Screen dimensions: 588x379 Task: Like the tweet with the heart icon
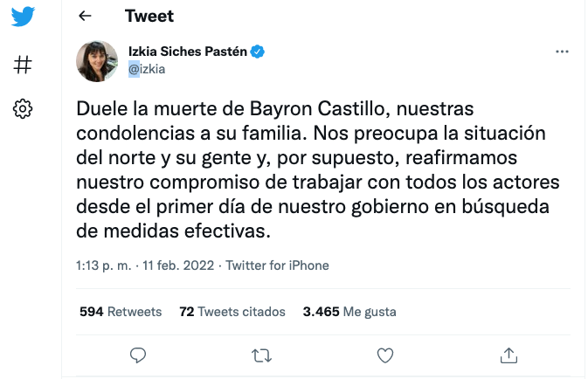385,355
